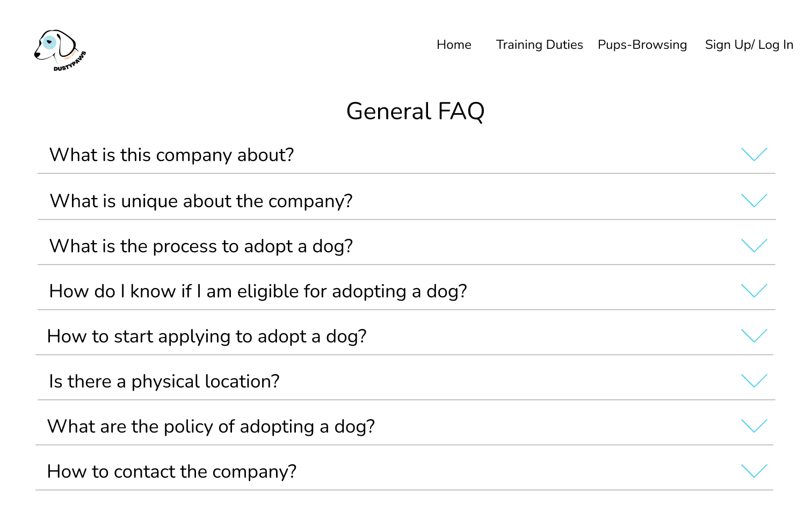The image size is (812, 527).
Task: Select 'Is there a physical location?' question text
Action: (164, 382)
